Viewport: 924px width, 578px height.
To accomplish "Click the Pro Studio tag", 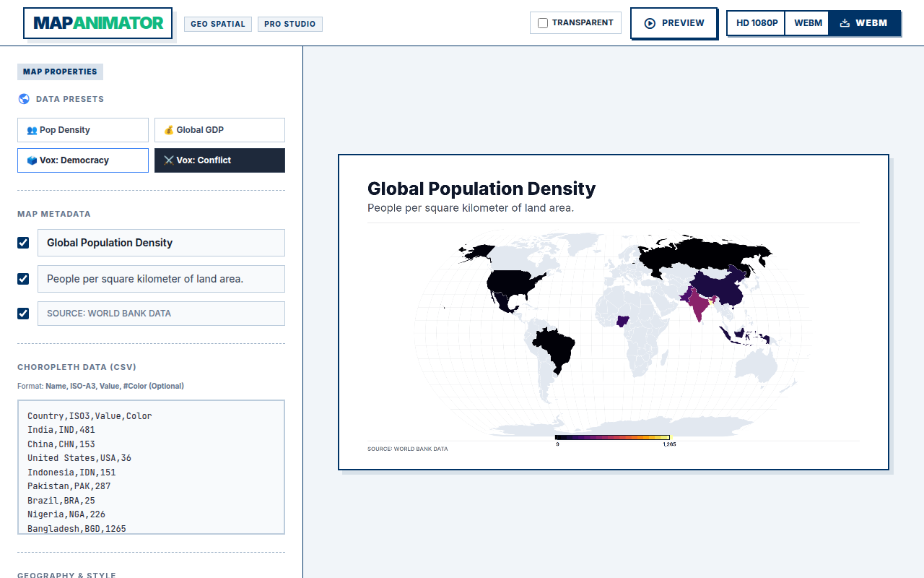I will point(289,24).
